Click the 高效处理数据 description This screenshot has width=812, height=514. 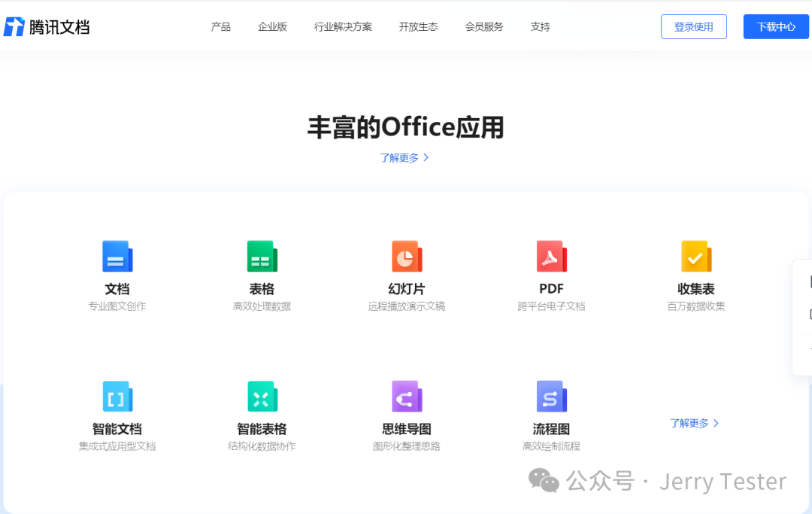point(262,306)
